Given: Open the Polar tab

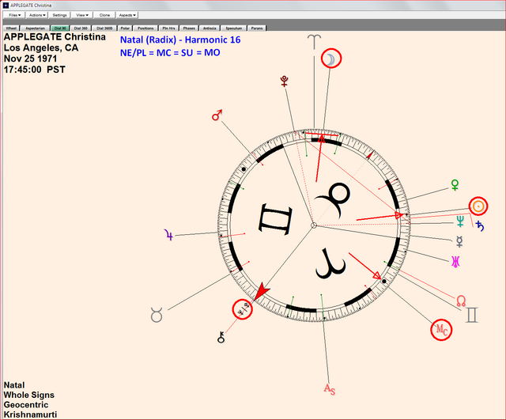Looking at the screenshot, I should pos(125,28).
